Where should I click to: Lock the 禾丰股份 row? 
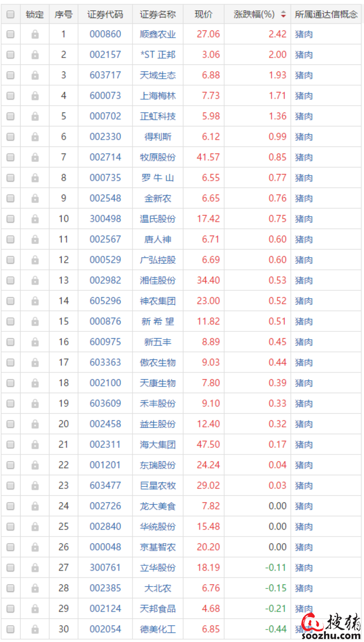(x=35, y=404)
